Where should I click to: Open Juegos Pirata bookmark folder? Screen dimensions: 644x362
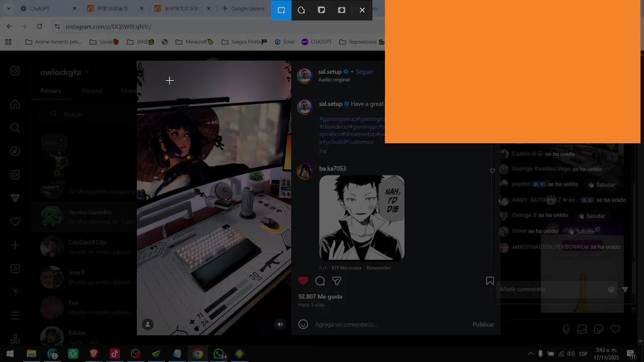[244, 42]
